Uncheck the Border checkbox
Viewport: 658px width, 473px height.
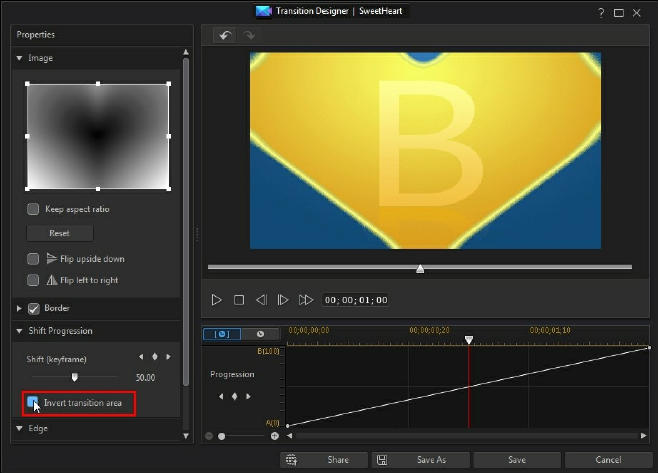(33, 308)
